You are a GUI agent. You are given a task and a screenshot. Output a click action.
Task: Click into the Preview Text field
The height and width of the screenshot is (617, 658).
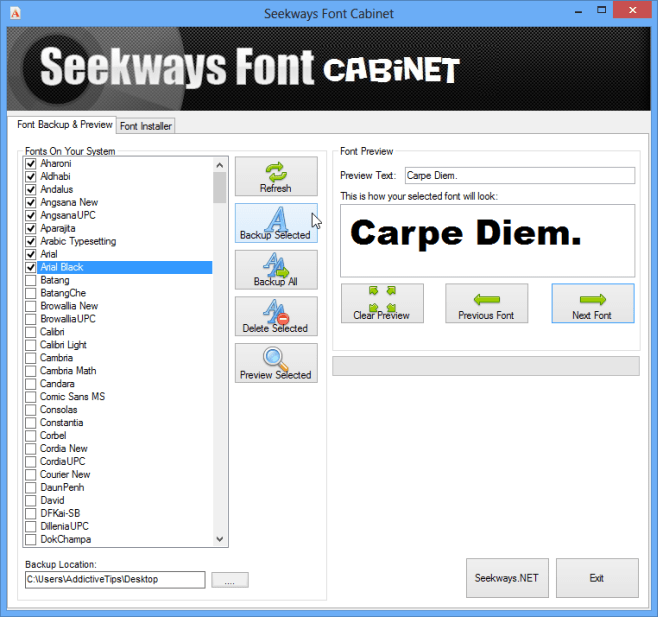point(520,175)
